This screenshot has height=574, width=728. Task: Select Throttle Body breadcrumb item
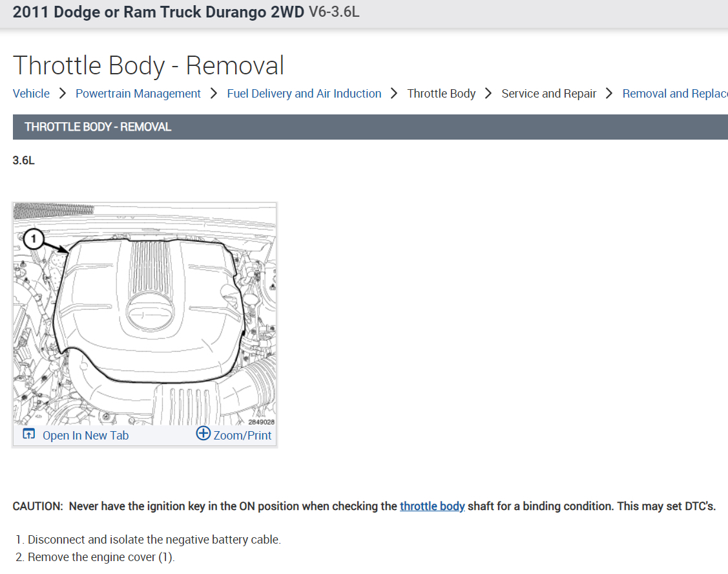(x=441, y=94)
